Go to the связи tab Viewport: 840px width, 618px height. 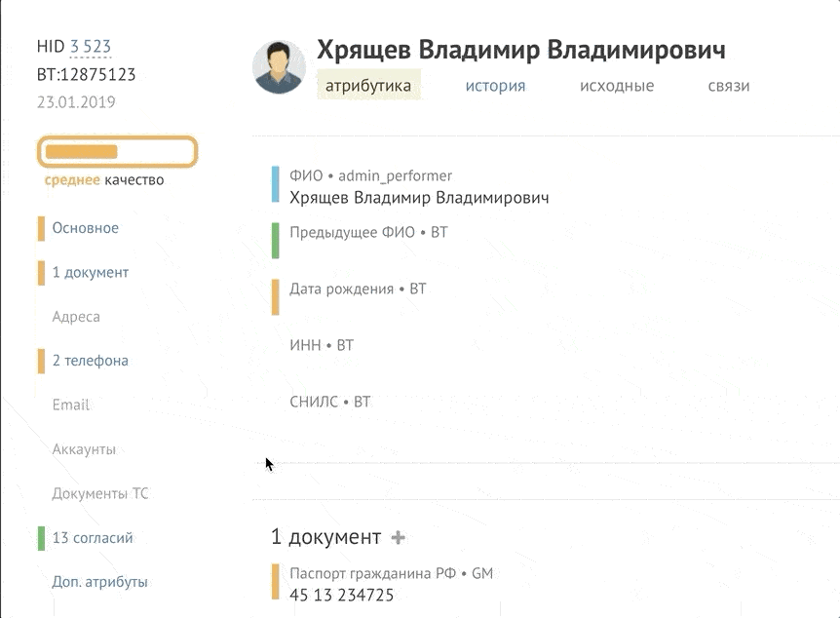[x=729, y=86]
